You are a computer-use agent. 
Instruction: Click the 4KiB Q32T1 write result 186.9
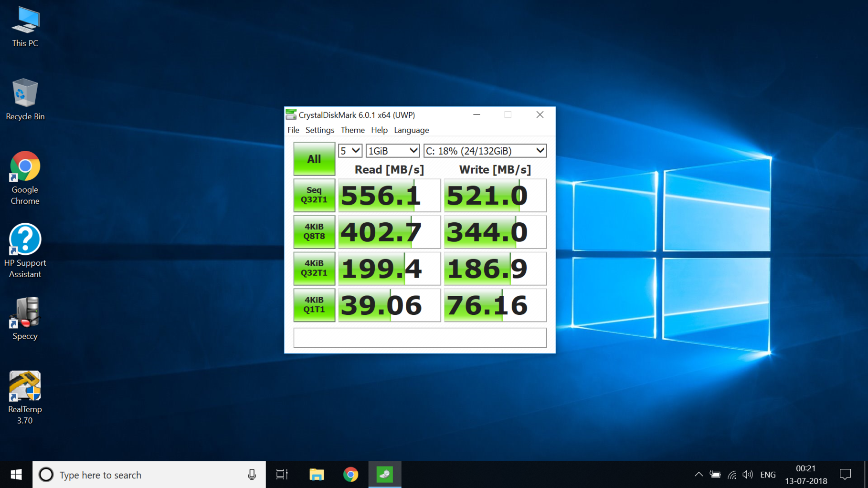(495, 269)
